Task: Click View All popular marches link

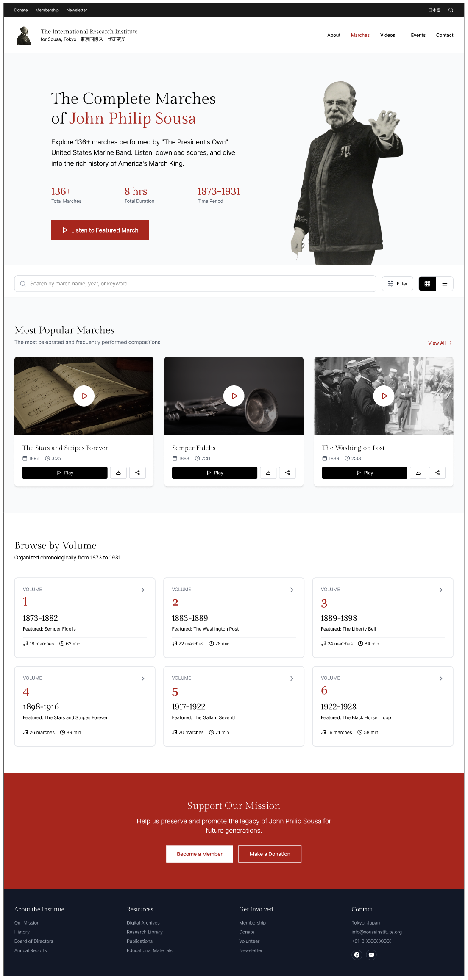Action: pyautogui.click(x=440, y=343)
